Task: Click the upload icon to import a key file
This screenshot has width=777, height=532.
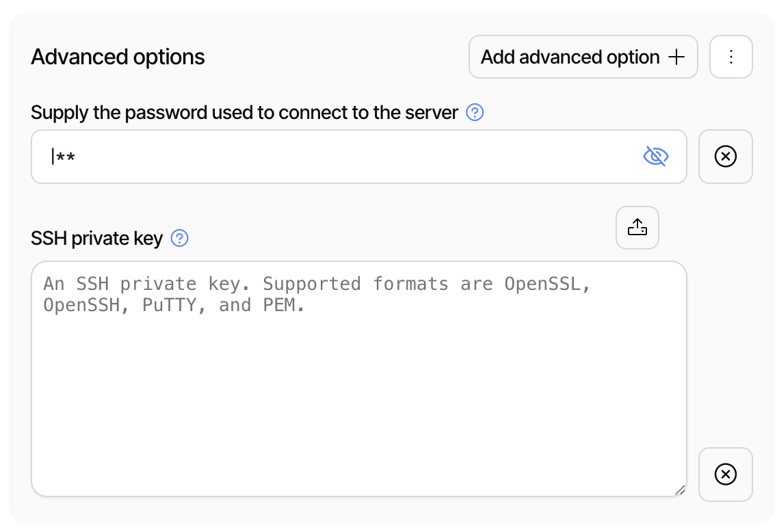Action: click(637, 227)
